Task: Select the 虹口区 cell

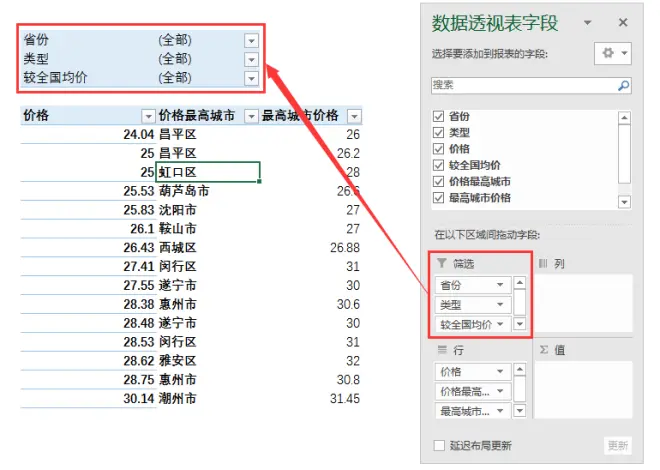Action: point(208,172)
